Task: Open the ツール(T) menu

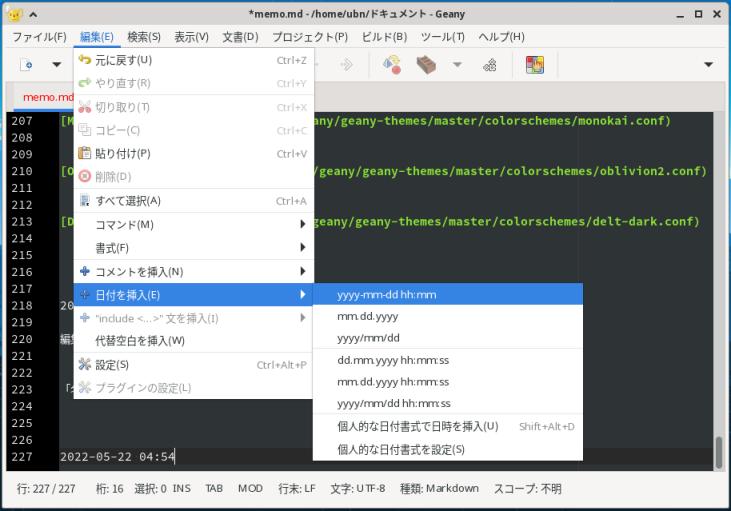Action: 442,37
